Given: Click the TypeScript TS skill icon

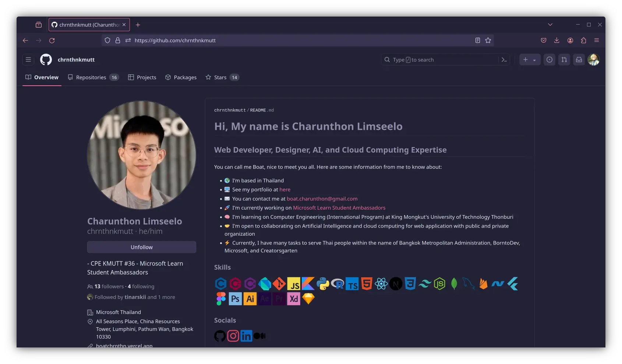Looking at the screenshot, I should tap(352, 284).
